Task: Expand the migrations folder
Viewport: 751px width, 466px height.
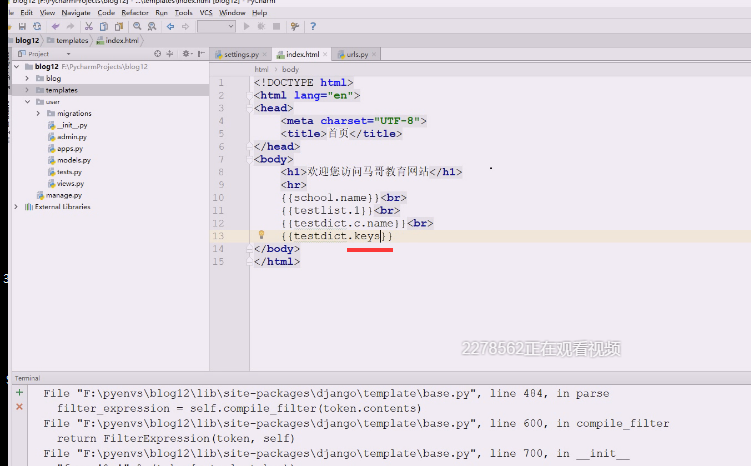Action: [38, 114]
